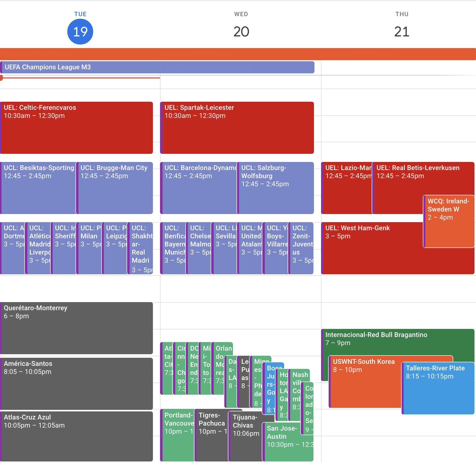Viewport: 476px width, 463px height.
Task: Open WCQ: Ireland-Sweden W event
Action: click(449, 221)
